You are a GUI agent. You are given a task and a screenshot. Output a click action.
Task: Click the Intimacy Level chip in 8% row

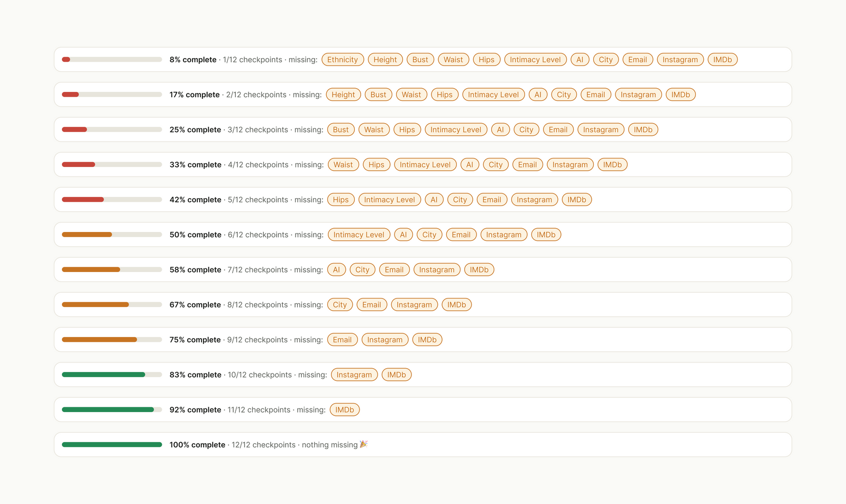point(535,60)
